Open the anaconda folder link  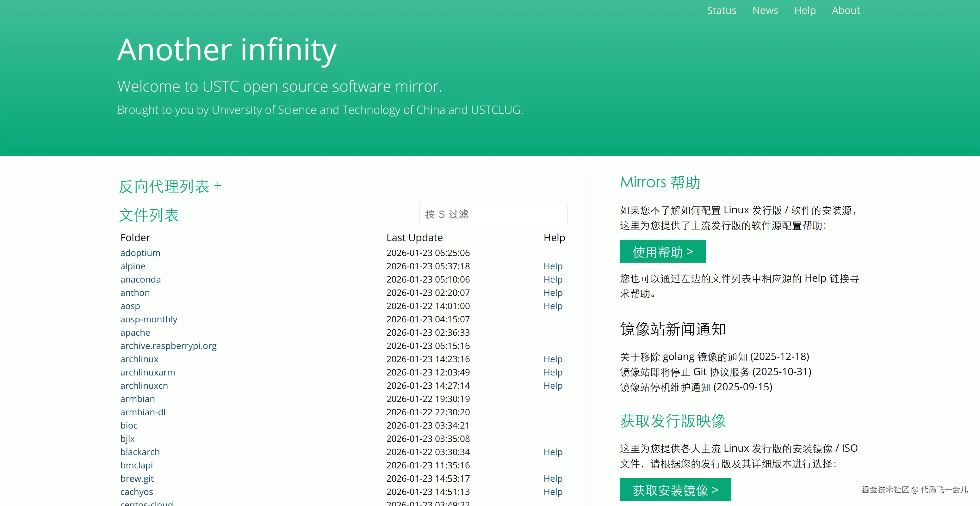click(x=140, y=279)
